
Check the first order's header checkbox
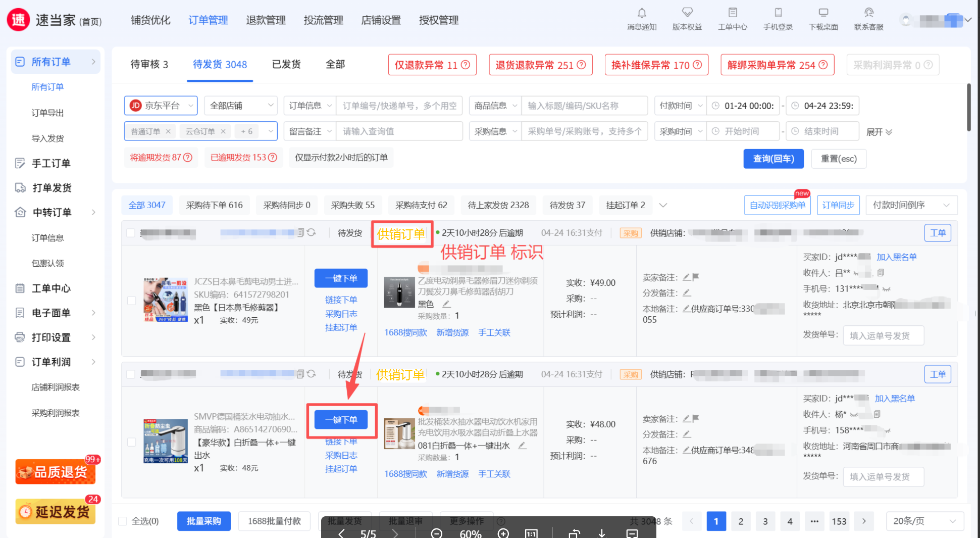(131, 233)
